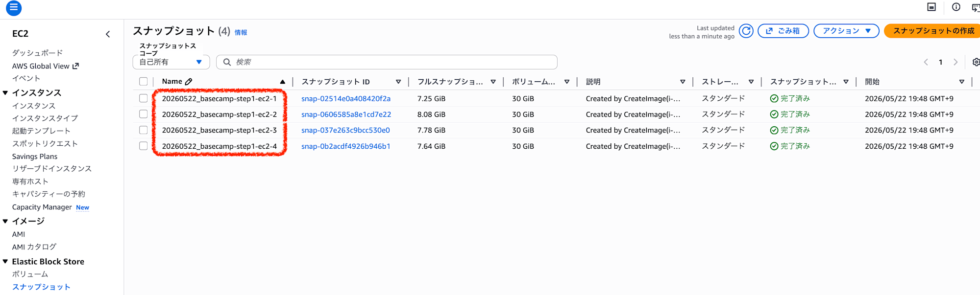Click the completed status icon for snap-0606585a8e1cd7e22
The height and width of the screenshot is (295, 980).
774,114
